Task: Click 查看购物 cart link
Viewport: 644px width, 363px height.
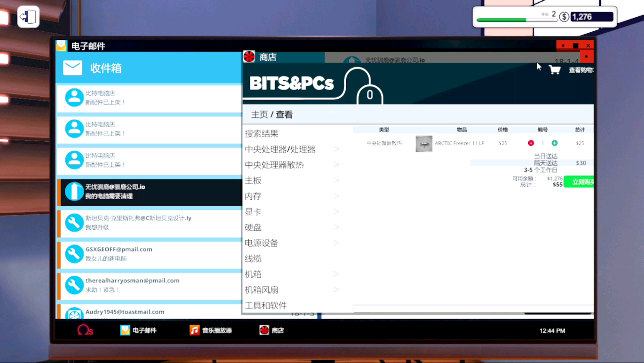Action: [x=581, y=70]
